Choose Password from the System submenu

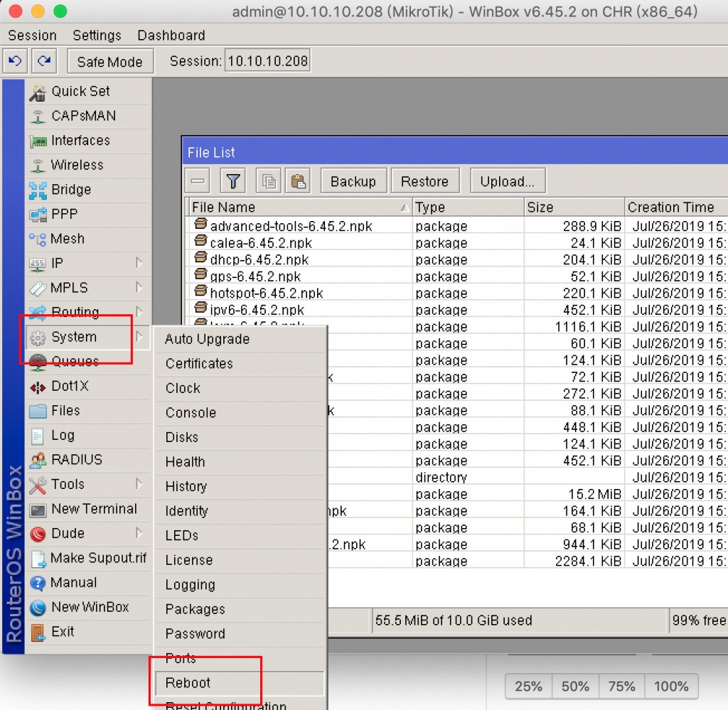click(240, 634)
